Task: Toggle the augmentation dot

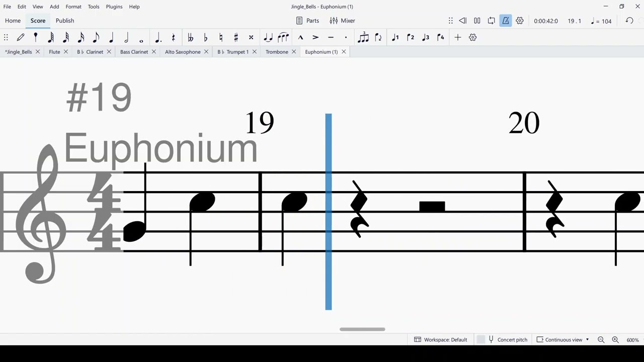Action: tap(158, 37)
